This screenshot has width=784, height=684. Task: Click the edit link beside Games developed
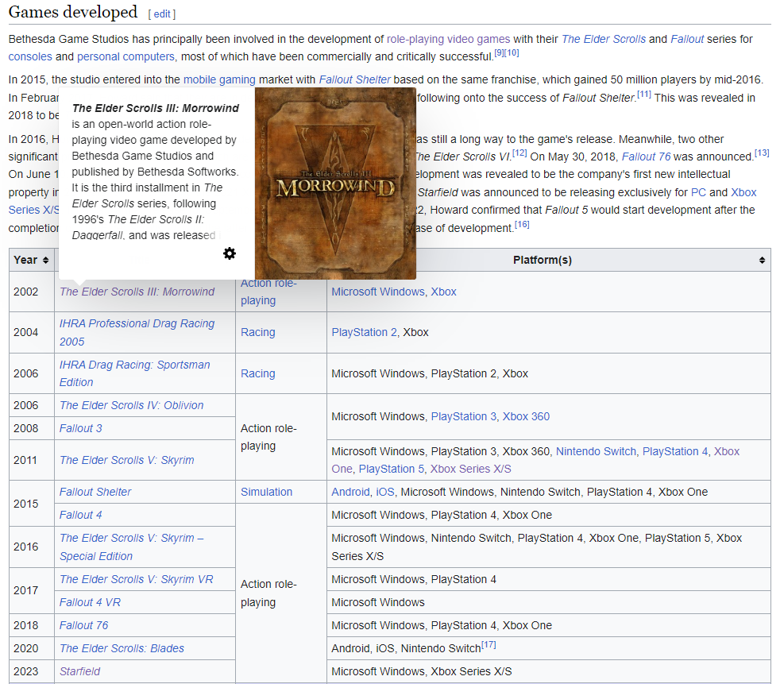tap(161, 14)
